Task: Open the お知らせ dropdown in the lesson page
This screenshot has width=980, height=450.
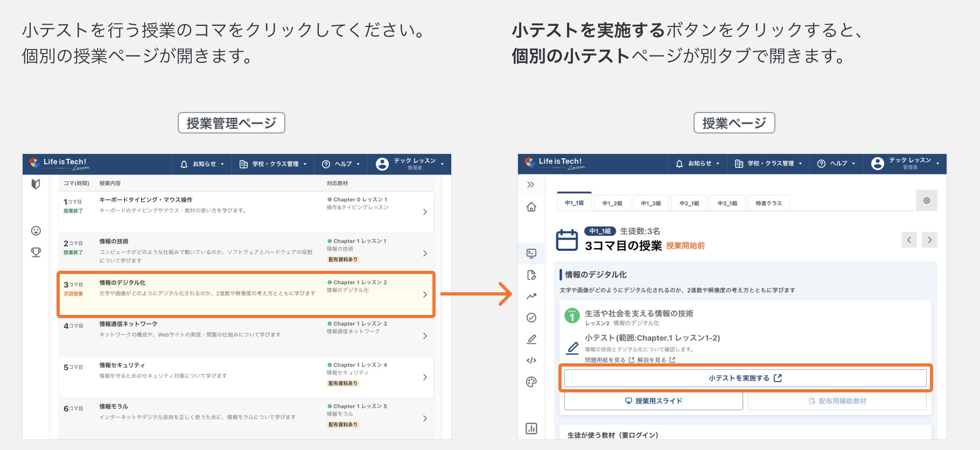Action: click(698, 164)
